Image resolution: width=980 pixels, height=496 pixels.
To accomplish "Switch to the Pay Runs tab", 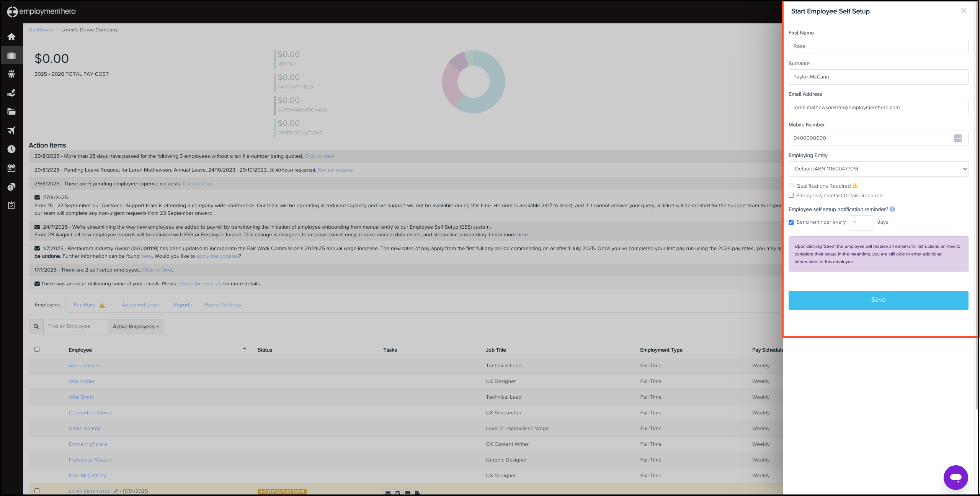I will coord(85,305).
